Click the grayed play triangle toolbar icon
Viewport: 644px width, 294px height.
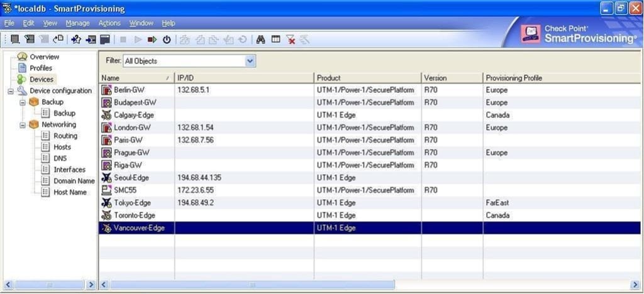(138, 40)
